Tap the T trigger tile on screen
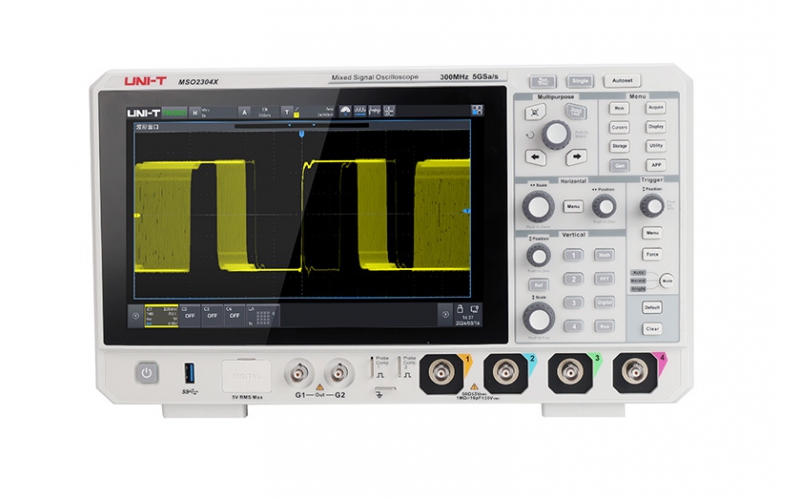The height and width of the screenshot is (500, 800). coord(287,112)
